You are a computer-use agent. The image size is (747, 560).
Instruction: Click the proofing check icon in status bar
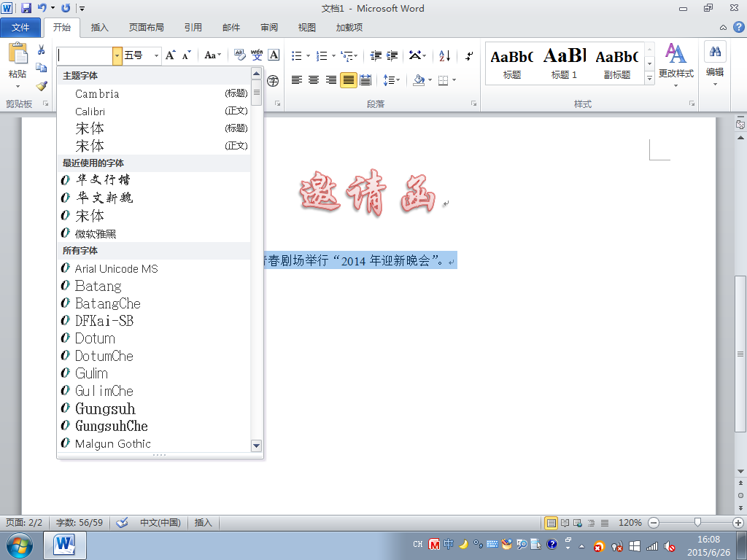click(x=123, y=522)
